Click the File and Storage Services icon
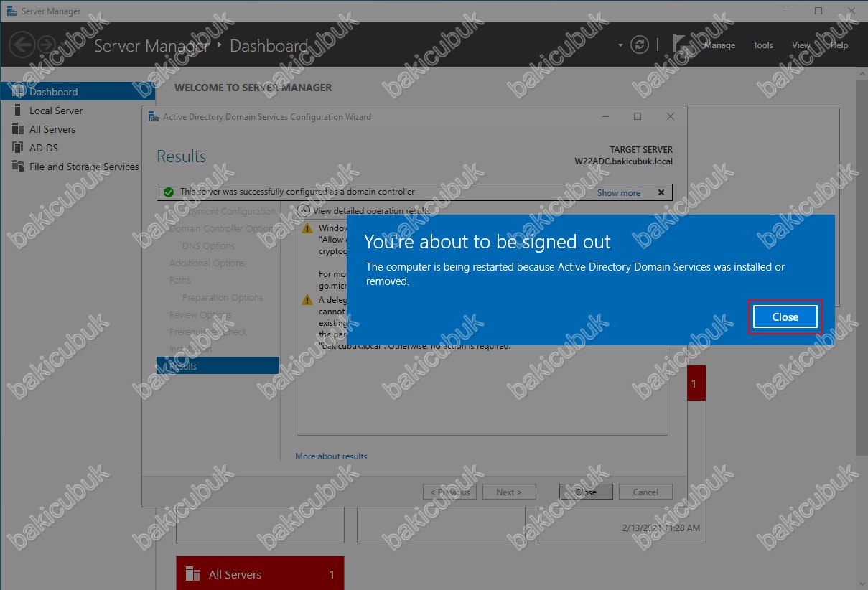The height and width of the screenshot is (590, 868). pyautogui.click(x=18, y=167)
